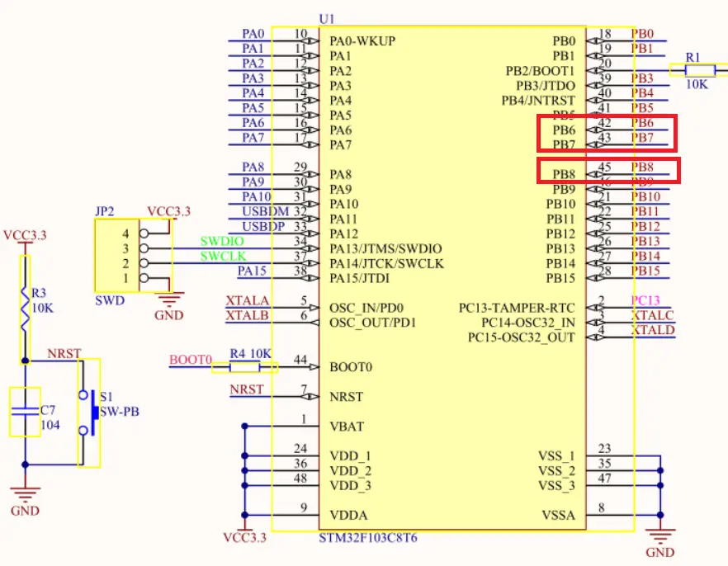728x566 pixels.
Task: Click the green SWDIO net label
Action: (222, 241)
